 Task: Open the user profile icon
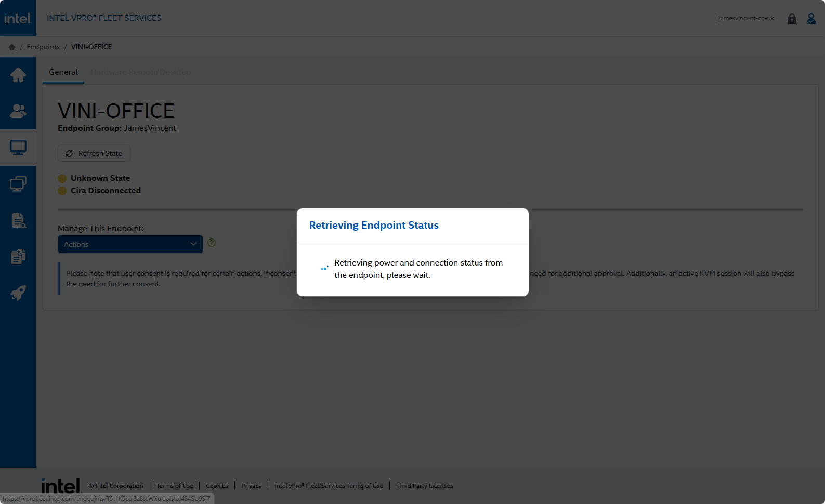[811, 19]
